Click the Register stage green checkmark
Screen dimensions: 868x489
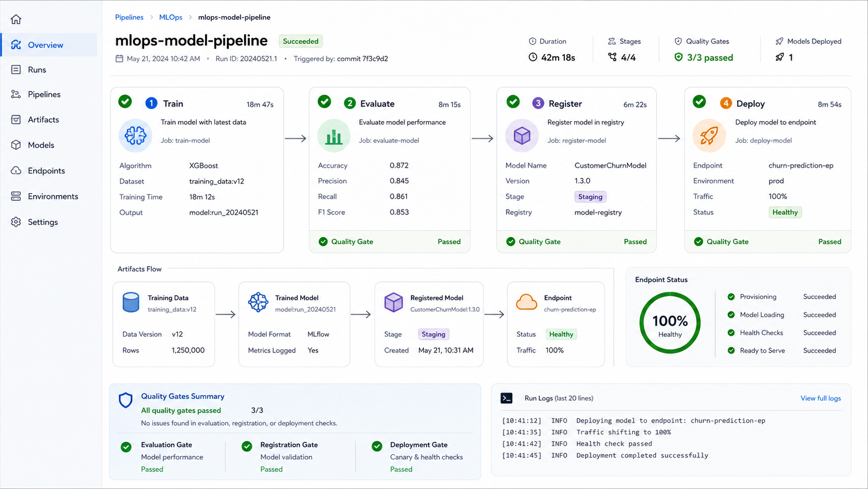point(513,101)
